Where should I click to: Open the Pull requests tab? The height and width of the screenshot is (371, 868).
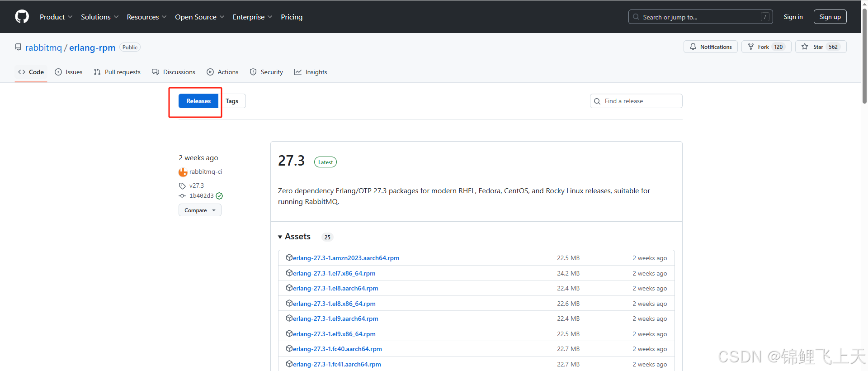coord(117,72)
